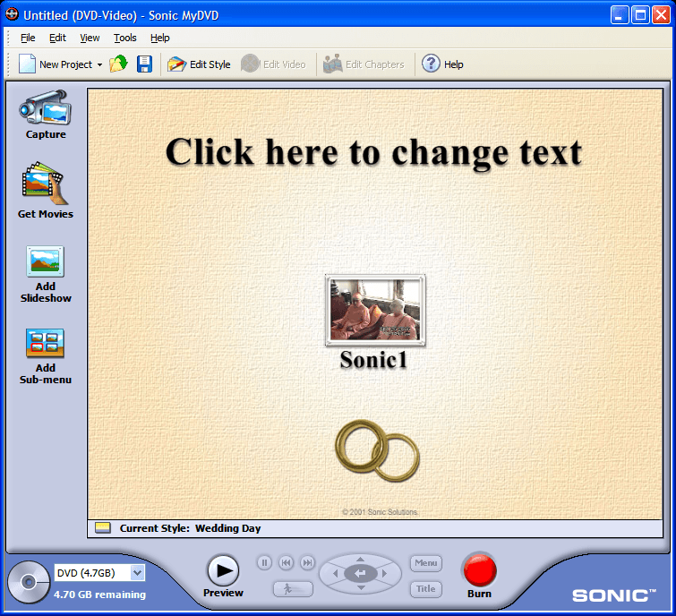Minimize the Sonic MyDVD window

tap(620, 15)
